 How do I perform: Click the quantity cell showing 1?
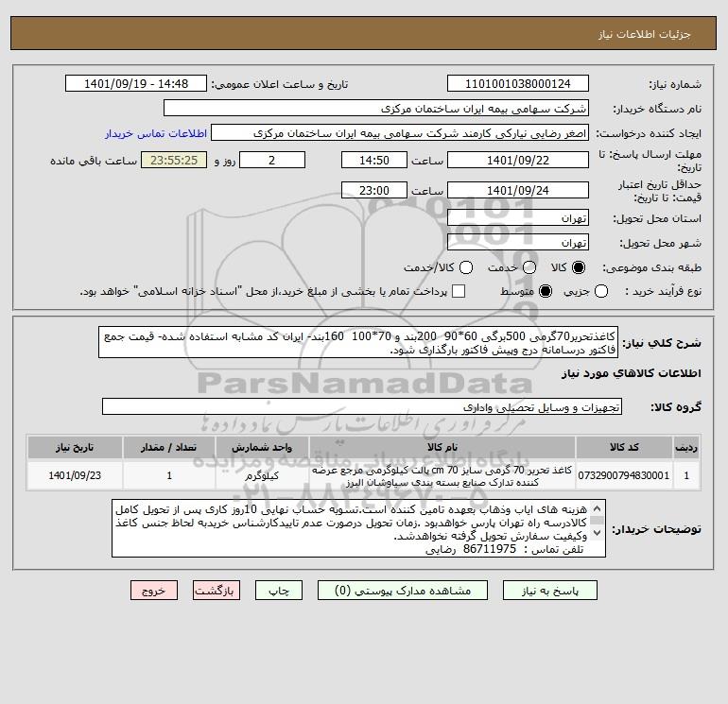[169, 475]
